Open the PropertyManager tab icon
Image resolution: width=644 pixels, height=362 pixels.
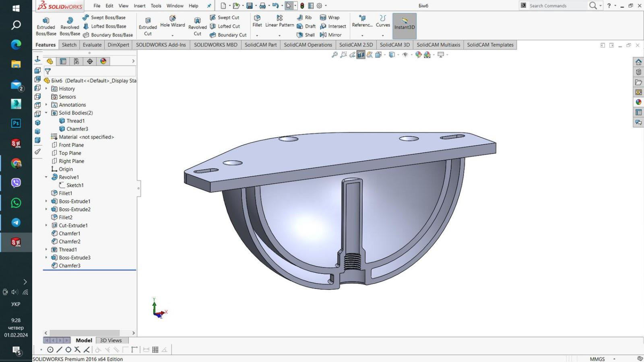[x=63, y=61]
